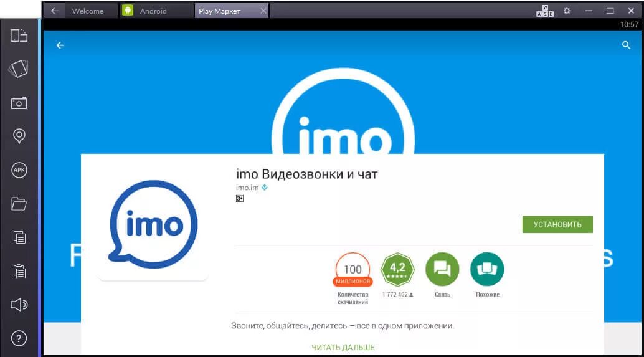Image resolution: width=644 pixels, height=357 pixels.
Task: Click the paste clipboard sidebar icon
Action: click(x=19, y=271)
